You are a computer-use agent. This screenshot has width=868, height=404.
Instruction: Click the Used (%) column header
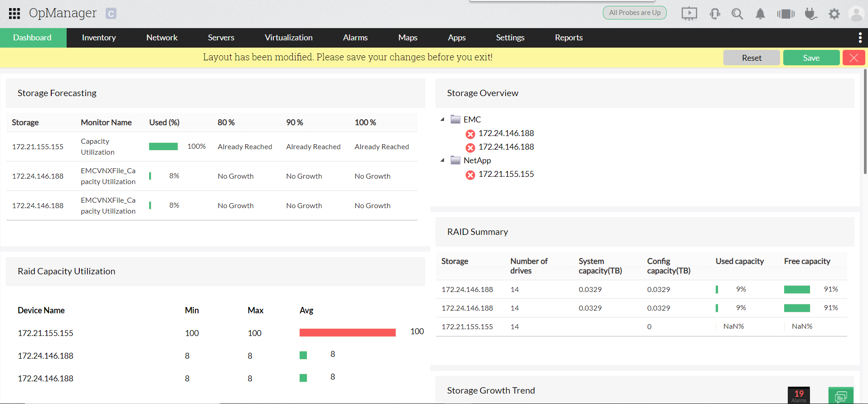tap(164, 122)
